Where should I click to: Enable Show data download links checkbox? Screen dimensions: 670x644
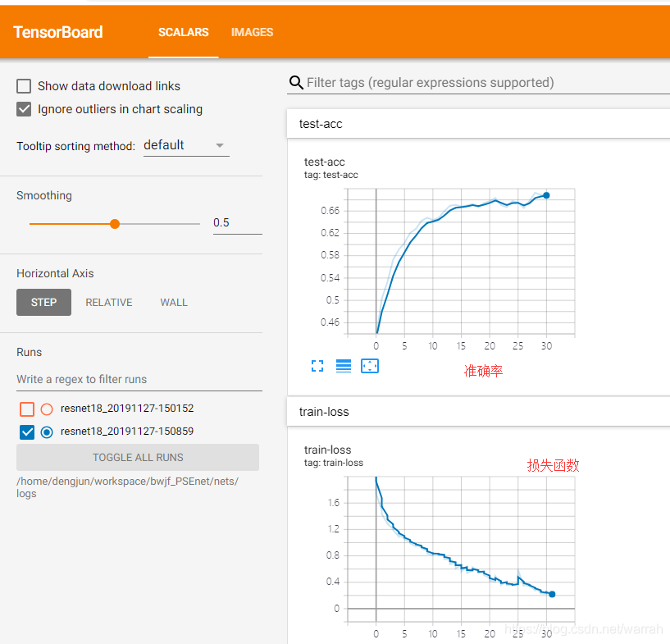pos(24,86)
